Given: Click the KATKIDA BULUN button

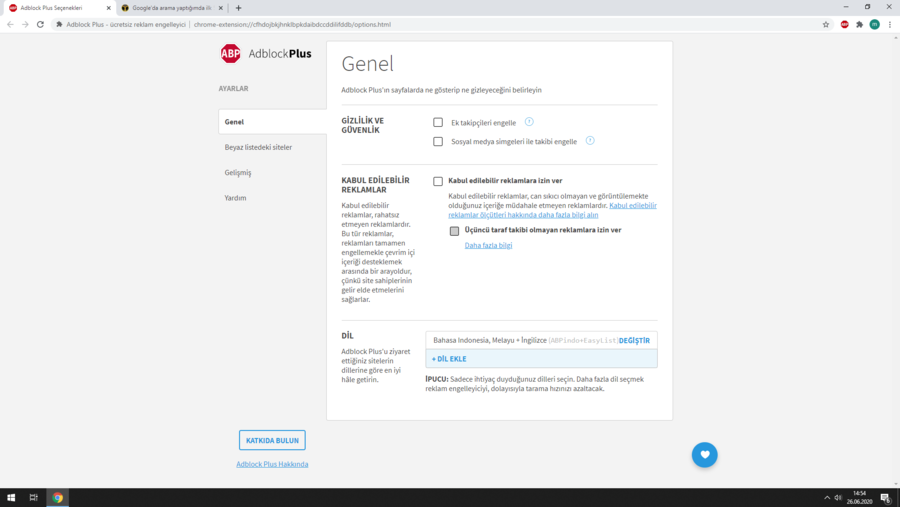Looking at the screenshot, I should click(x=272, y=440).
